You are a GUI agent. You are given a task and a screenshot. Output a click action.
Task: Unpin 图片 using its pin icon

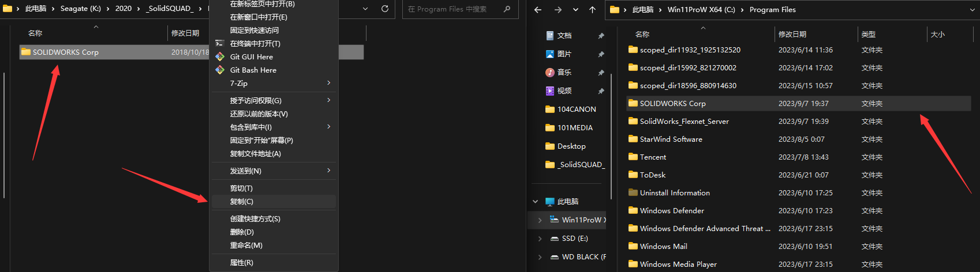pyautogui.click(x=601, y=54)
